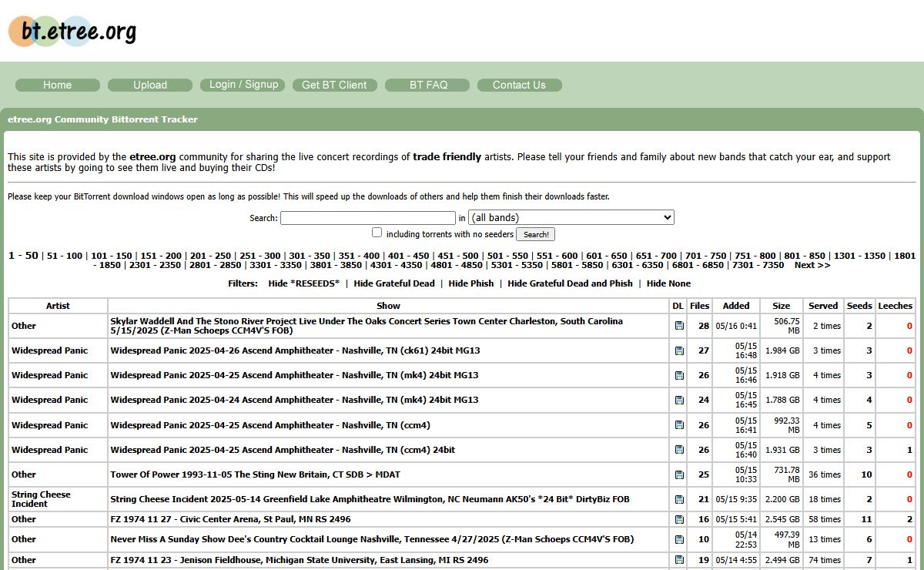
Task: Apply the Hide *RESEEDS* filter
Action: (x=303, y=283)
